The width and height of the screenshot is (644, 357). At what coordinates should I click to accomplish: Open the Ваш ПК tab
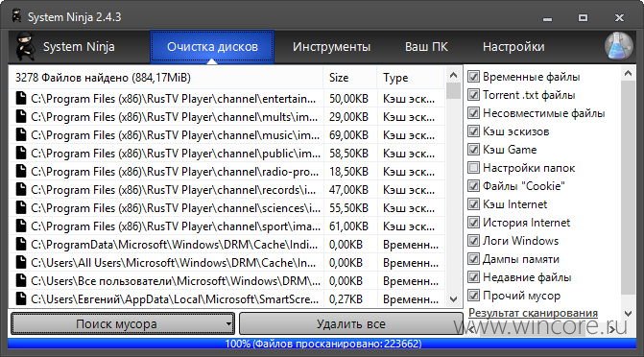click(x=426, y=47)
